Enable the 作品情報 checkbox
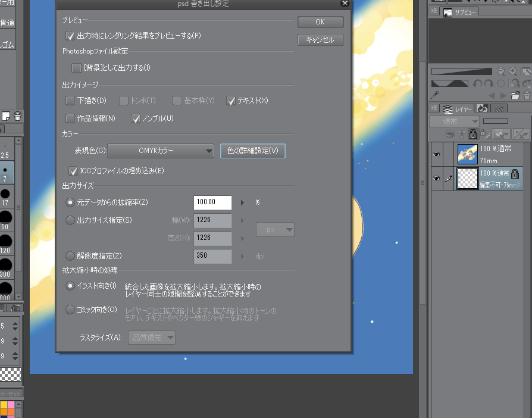Image resolution: width=532 pixels, height=418 pixels. (70, 118)
